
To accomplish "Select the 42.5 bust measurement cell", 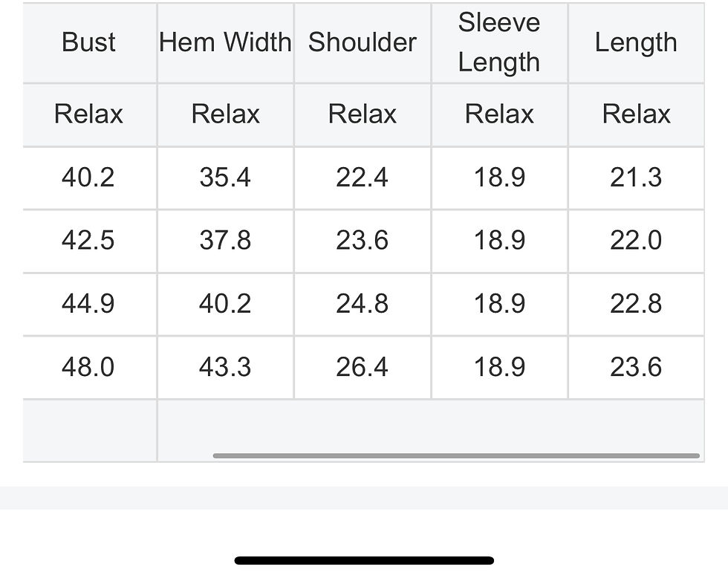I will point(88,241).
